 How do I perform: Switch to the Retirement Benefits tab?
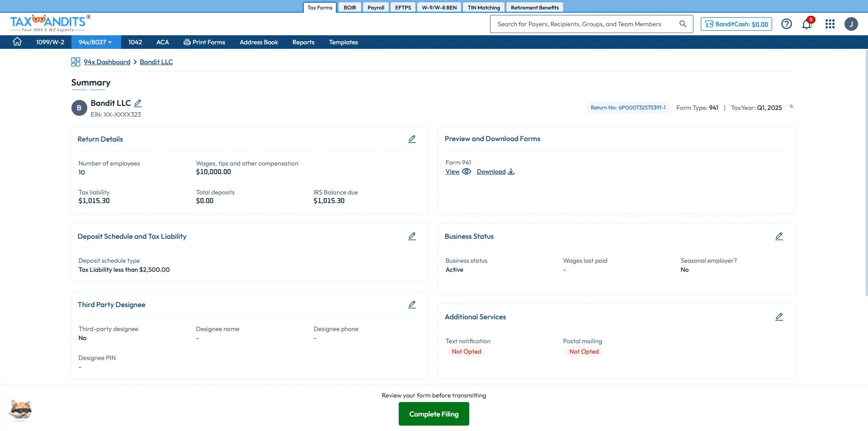535,7
